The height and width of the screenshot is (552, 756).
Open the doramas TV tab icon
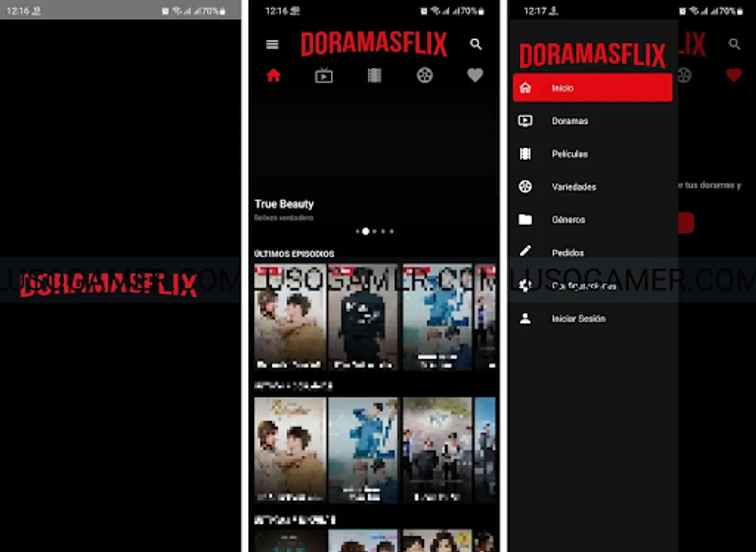tap(324, 75)
